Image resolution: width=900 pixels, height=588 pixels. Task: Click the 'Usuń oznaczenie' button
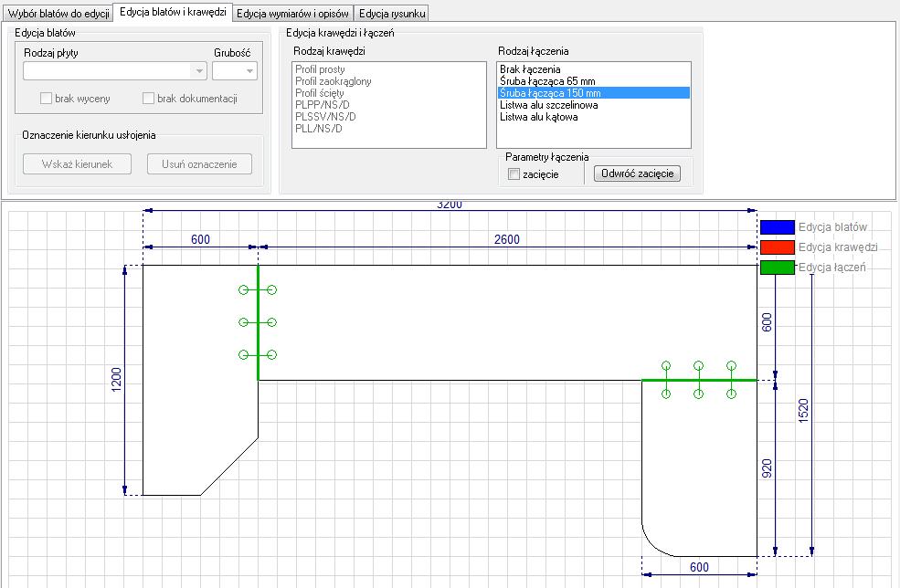[199, 164]
